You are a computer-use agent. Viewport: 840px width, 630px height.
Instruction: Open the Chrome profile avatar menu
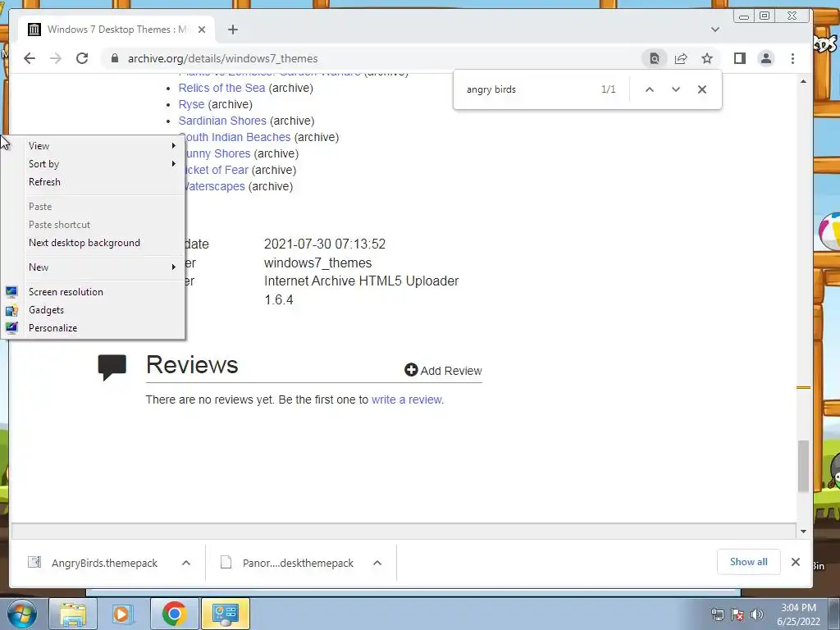[766, 58]
